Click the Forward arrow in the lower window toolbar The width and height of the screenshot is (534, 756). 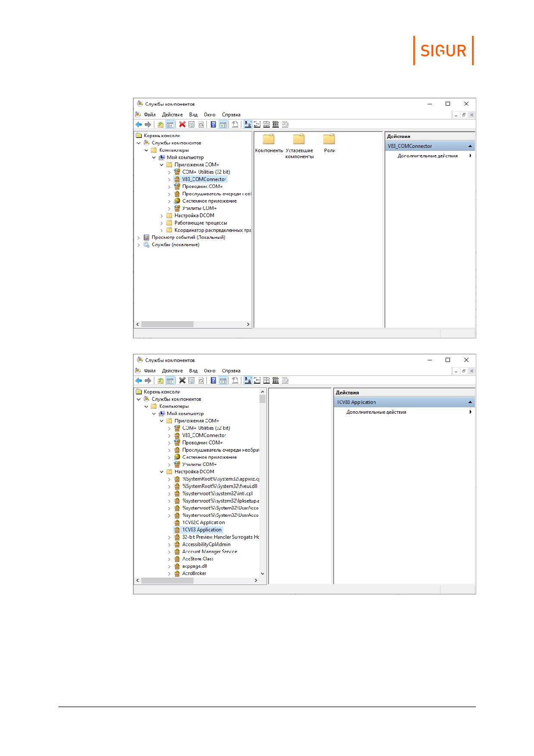coord(148,381)
